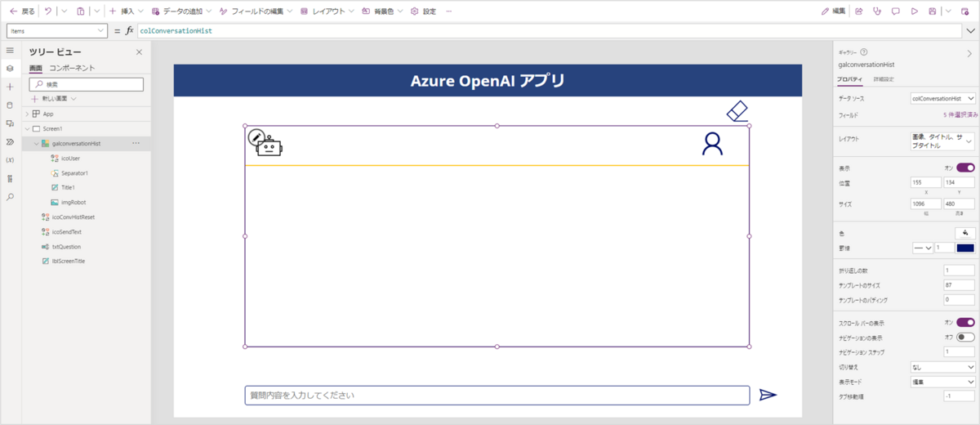
Task: Open the Items property dropdown
Action: click(57, 31)
